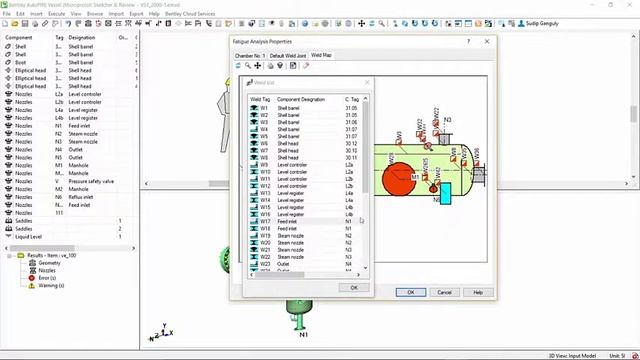Image resolution: width=640 pixels, height=360 pixels.
Task: Click the component panel horizontal scrollbar right arrow
Action: (x=133, y=248)
